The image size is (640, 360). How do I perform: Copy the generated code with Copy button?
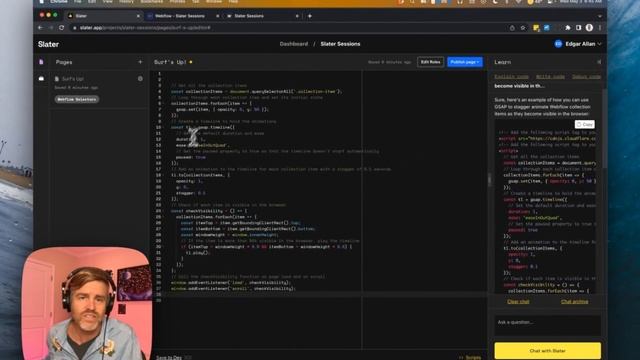pyautogui.click(x=584, y=124)
